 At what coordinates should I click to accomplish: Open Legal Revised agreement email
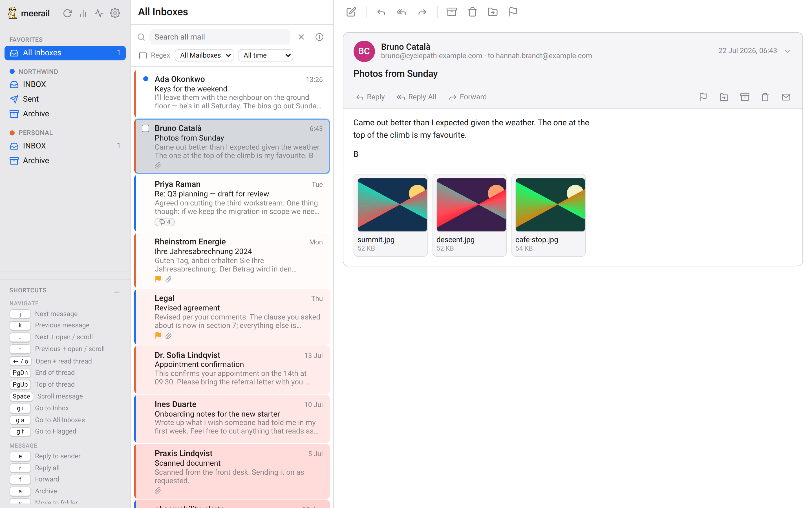tap(232, 317)
